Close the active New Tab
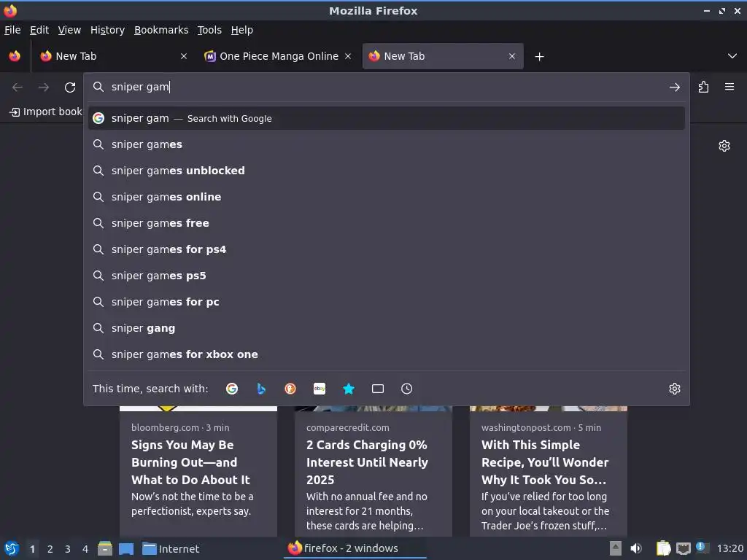The width and height of the screenshot is (747, 560). point(512,56)
